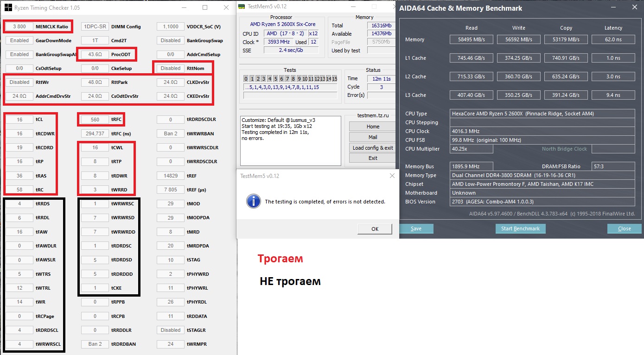
Task: Select the RttPark 48.0Ω field
Action: pyautogui.click(x=95, y=82)
